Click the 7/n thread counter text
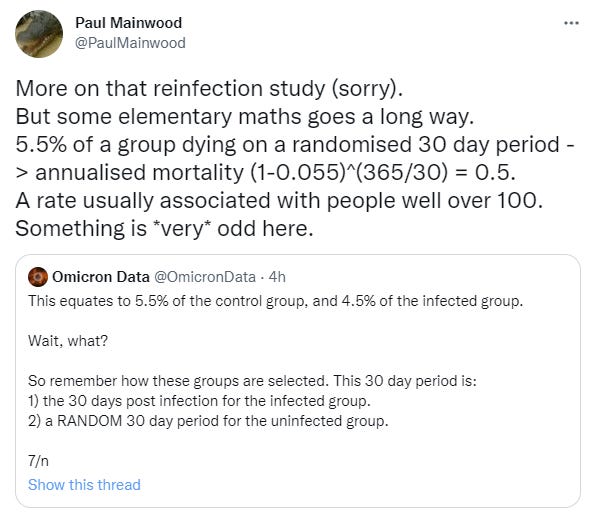This screenshot has width=594, height=514. coord(38,461)
